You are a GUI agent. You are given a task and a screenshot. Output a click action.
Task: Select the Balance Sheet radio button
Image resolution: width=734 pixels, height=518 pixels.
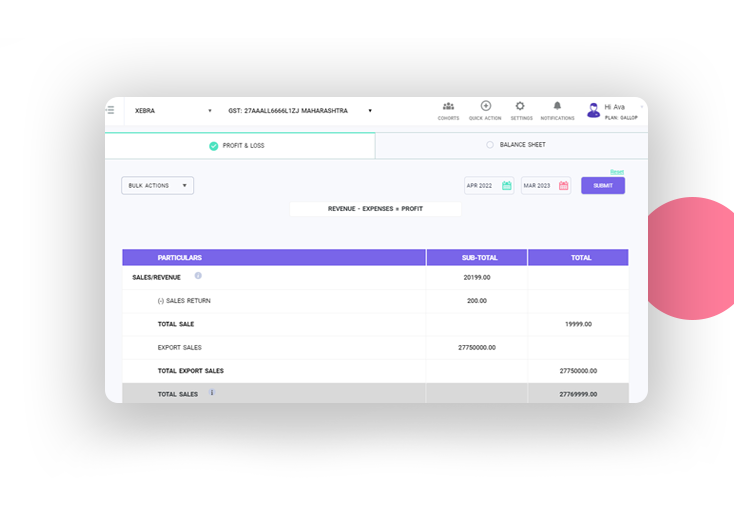point(490,145)
